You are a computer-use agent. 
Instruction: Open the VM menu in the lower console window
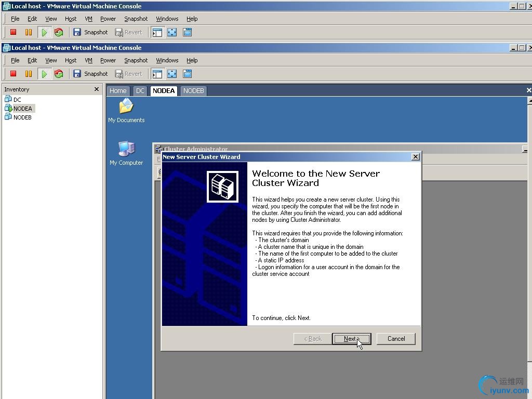point(88,60)
